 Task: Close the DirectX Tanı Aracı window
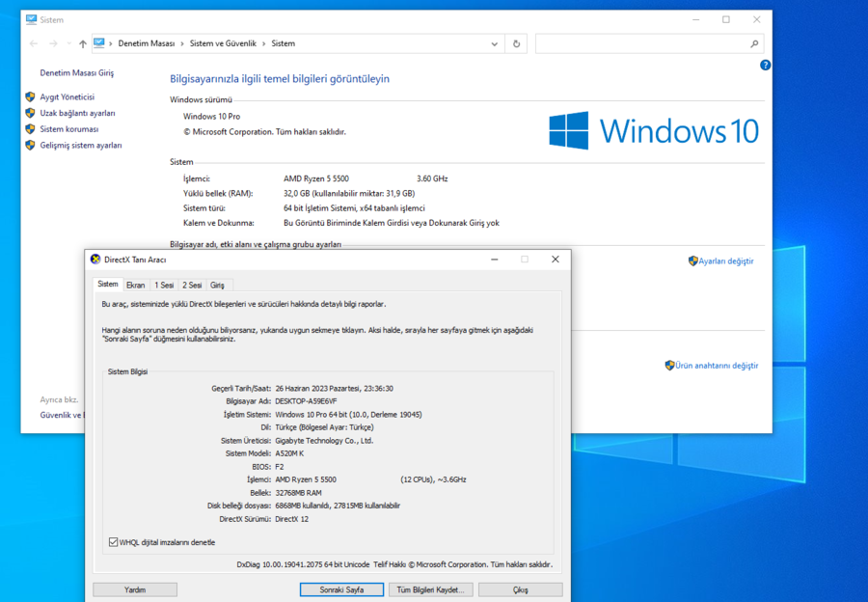556,260
